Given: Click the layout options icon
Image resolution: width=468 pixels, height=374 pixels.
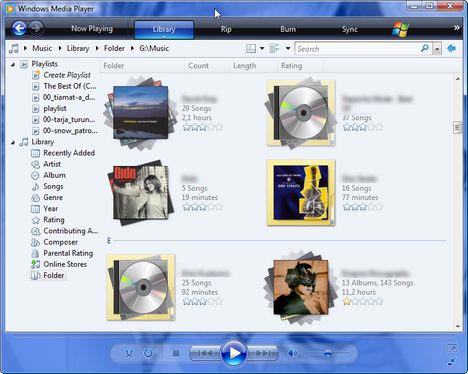Looking at the screenshot, I should (x=251, y=49).
